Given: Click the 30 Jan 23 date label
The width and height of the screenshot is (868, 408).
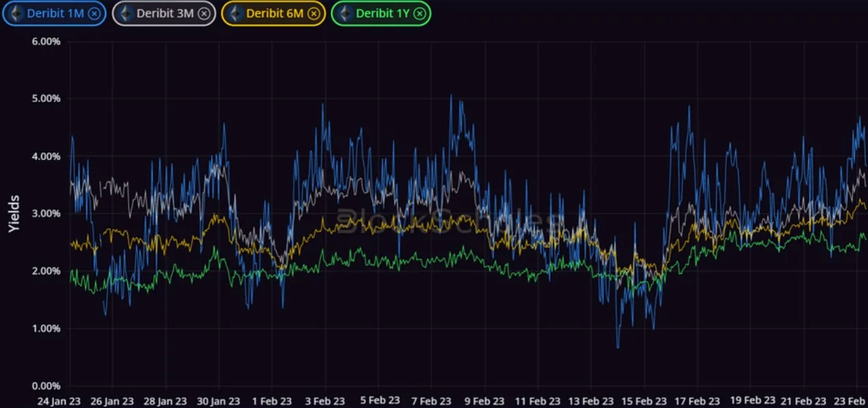Looking at the screenshot, I should [219, 401].
